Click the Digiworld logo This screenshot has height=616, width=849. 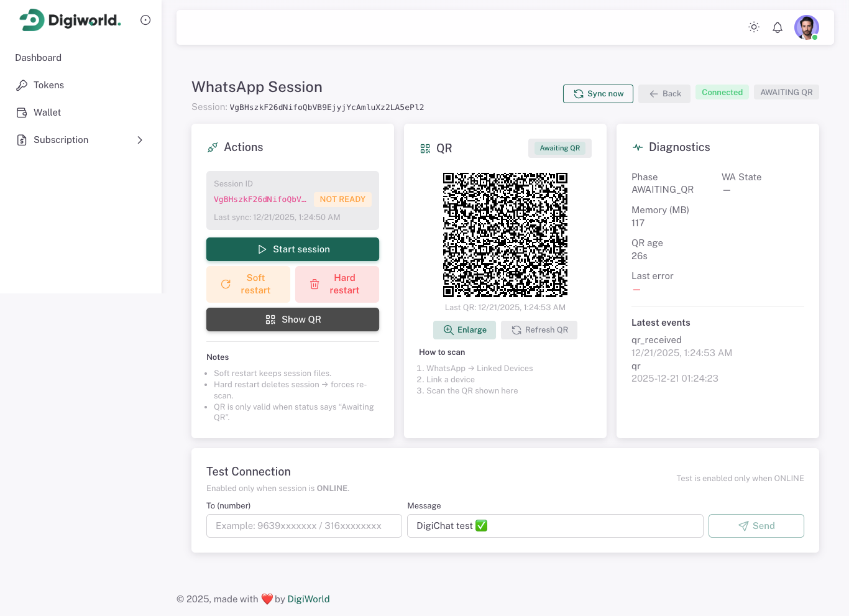(x=70, y=21)
